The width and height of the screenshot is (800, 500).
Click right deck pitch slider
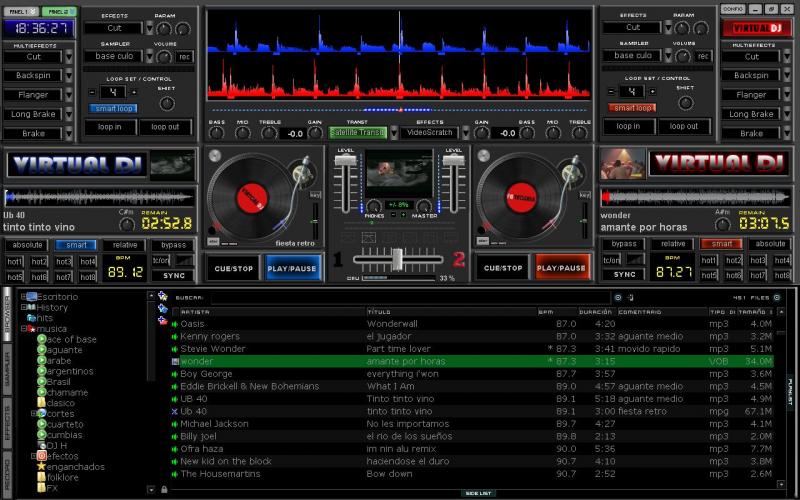[x=584, y=220]
